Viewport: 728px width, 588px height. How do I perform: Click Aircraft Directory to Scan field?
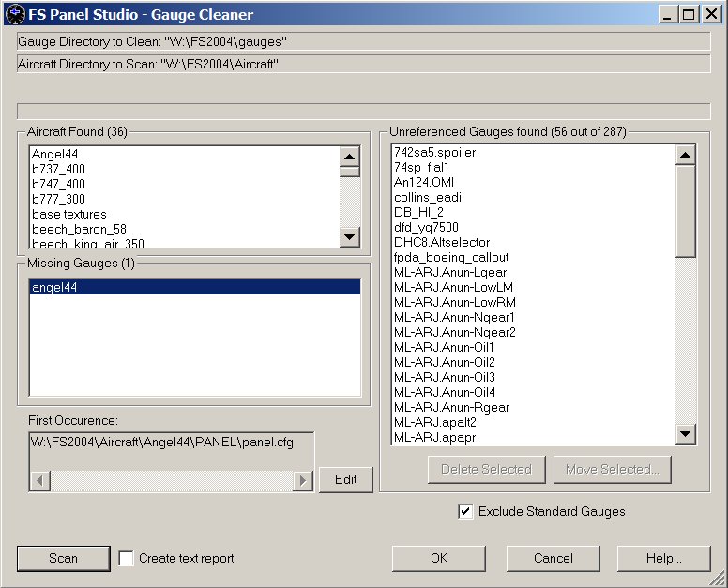point(364,64)
